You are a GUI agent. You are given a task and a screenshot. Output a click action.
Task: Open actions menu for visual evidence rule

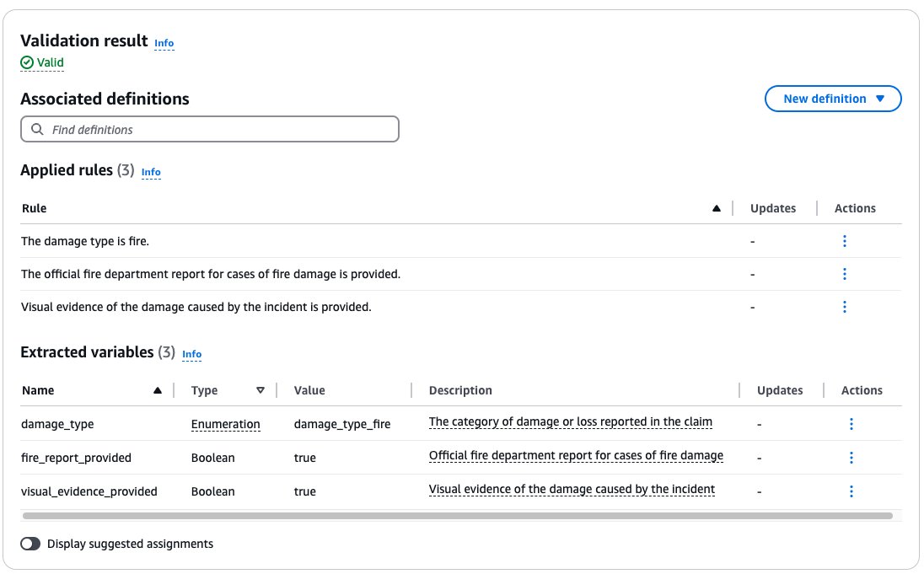[x=845, y=306]
